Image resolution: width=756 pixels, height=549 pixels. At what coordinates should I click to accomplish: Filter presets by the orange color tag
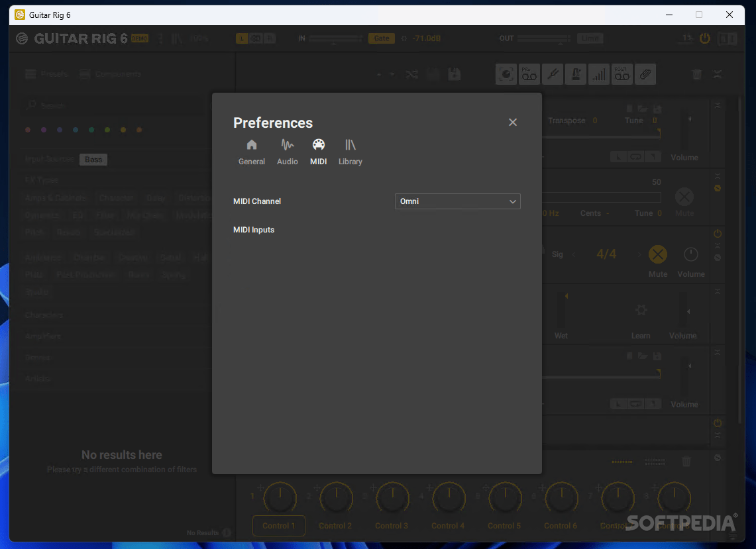[139, 130]
